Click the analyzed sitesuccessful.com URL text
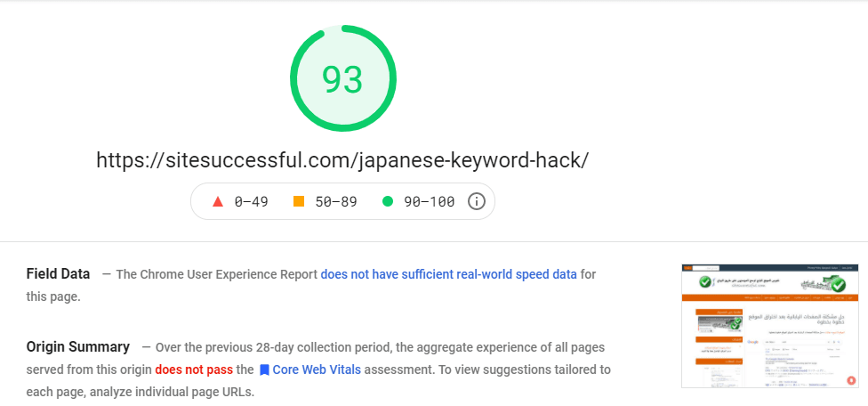Screen dimensions: 868x406 pyautogui.click(x=342, y=160)
